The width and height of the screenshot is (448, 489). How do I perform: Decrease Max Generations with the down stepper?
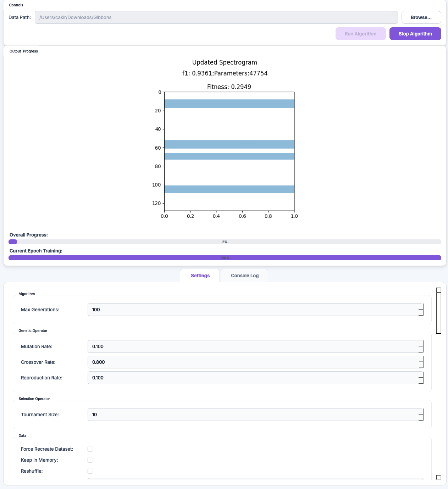421,313
